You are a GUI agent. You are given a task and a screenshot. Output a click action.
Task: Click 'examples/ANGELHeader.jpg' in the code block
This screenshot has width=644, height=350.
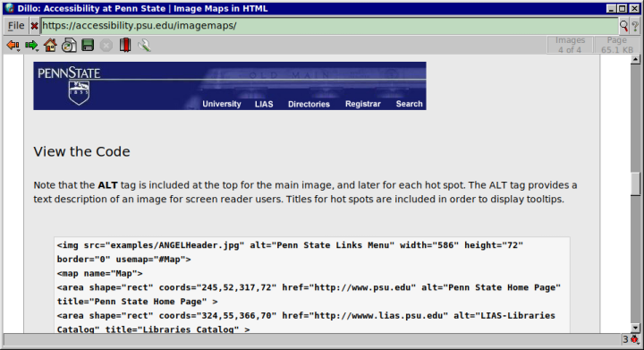click(174, 245)
